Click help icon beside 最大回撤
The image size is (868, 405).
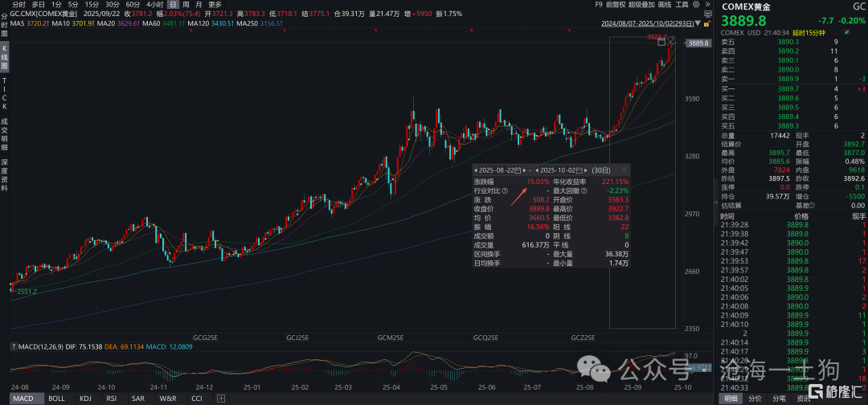584,191
